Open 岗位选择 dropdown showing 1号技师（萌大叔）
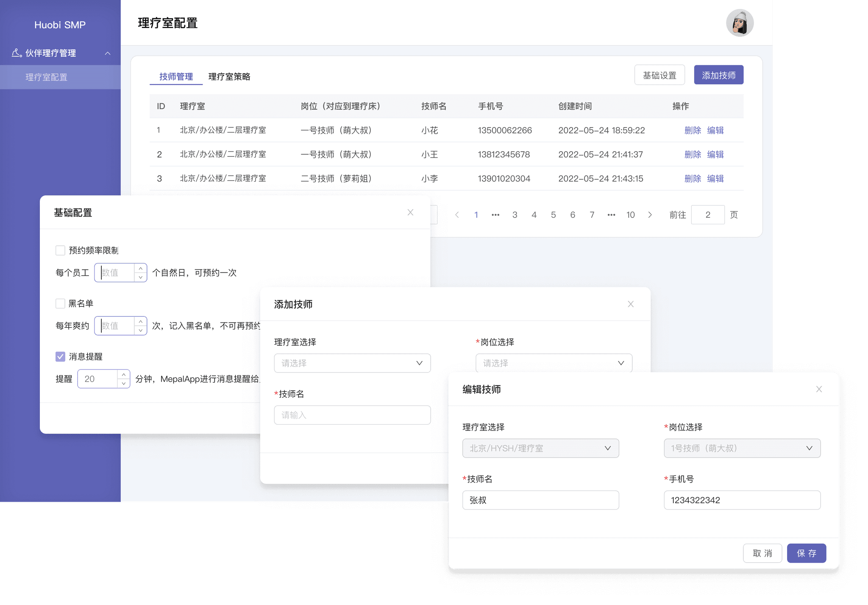The width and height of the screenshot is (868, 605). tap(742, 448)
